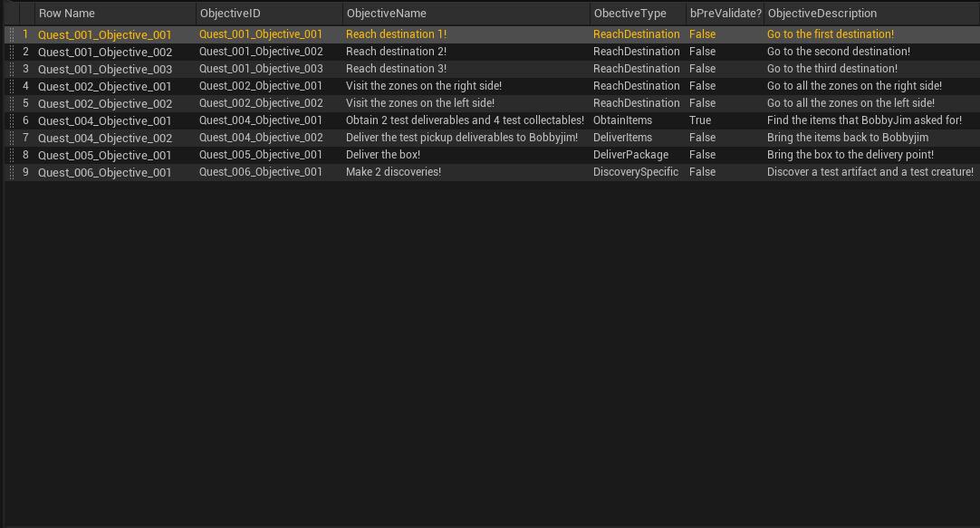Click the ObjectiveName column header
980x528 pixels.
(x=386, y=14)
